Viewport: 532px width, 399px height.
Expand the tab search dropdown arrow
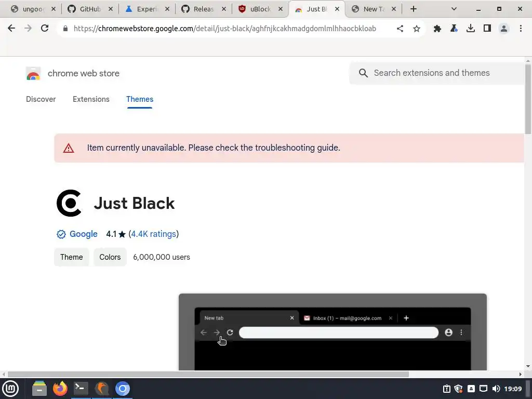point(454,9)
